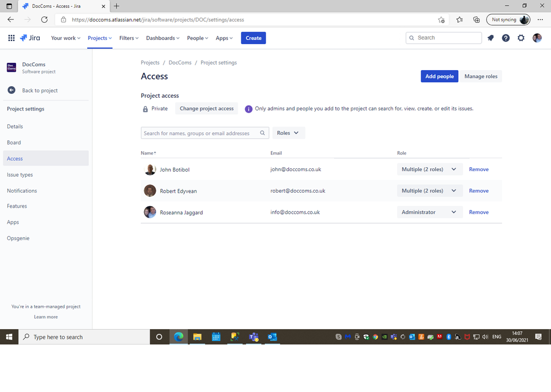Click the names, groups or email search field

pyautogui.click(x=205, y=133)
